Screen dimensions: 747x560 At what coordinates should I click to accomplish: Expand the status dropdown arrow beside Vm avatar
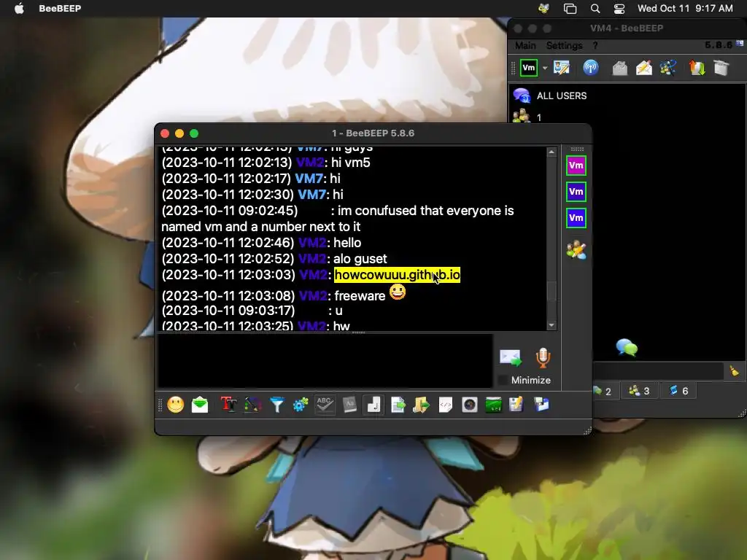click(x=545, y=68)
